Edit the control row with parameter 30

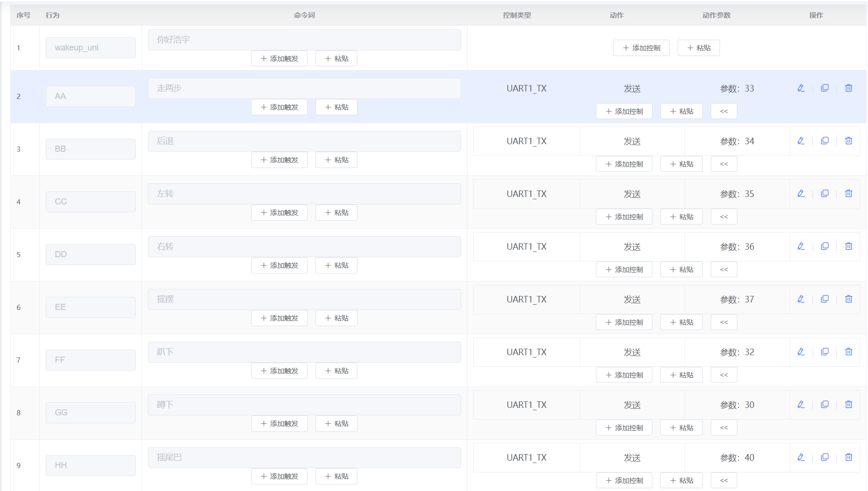point(801,405)
